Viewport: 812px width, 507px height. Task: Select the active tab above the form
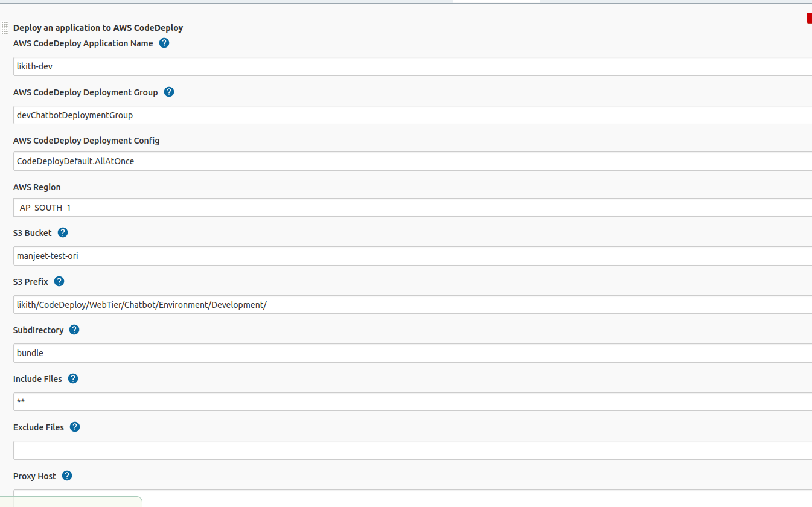click(x=496, y=3)
